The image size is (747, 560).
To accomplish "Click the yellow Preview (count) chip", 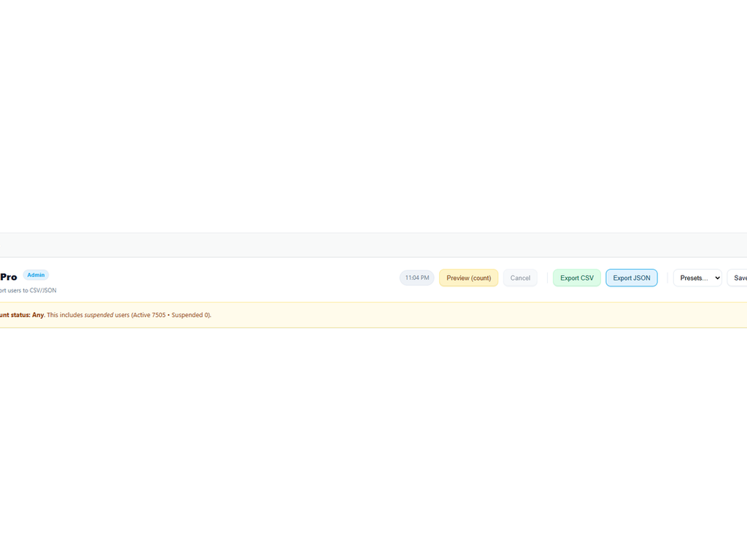I will coord(468,278).
